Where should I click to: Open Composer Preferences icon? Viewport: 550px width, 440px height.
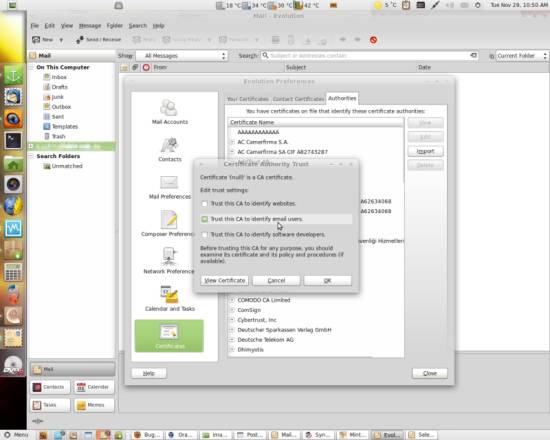pos(168,224)
